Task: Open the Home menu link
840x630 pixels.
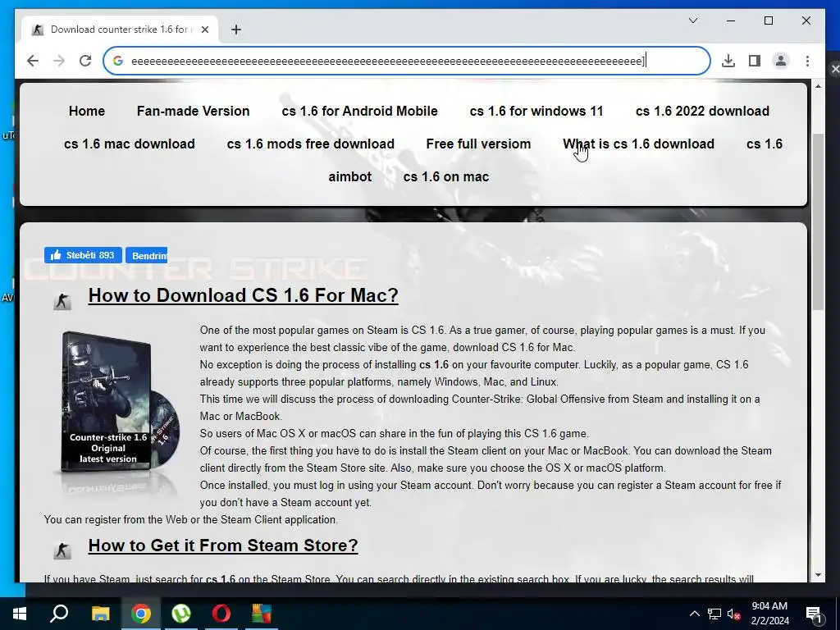Action: tap(87, 111)
